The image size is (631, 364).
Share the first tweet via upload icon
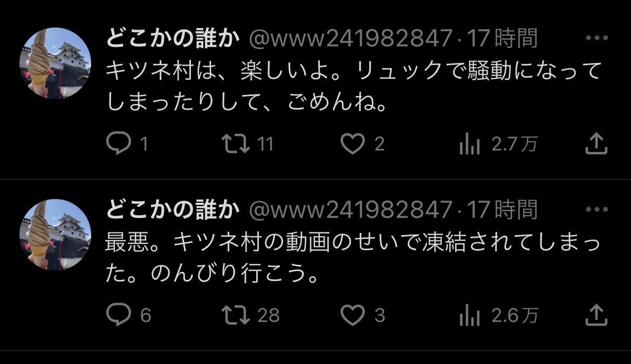[x=596, y=143]
